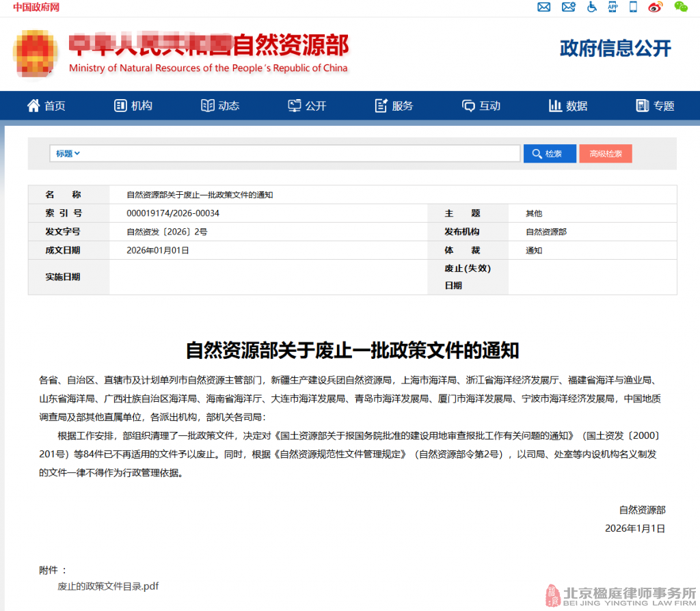Open the wheelchair accessibility icon
Screen dimensions: 700x611
tap(591, 7)
